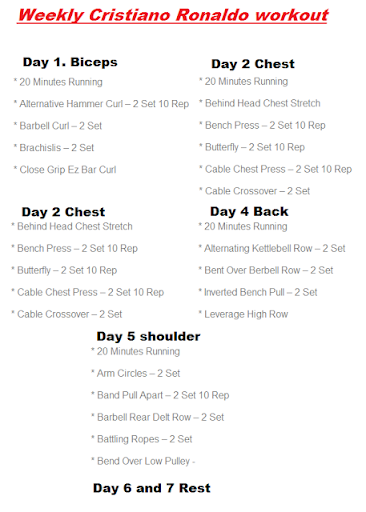Click the Leverage High Row text
This screenshot has width=366, height=512.
click(243, 314)
